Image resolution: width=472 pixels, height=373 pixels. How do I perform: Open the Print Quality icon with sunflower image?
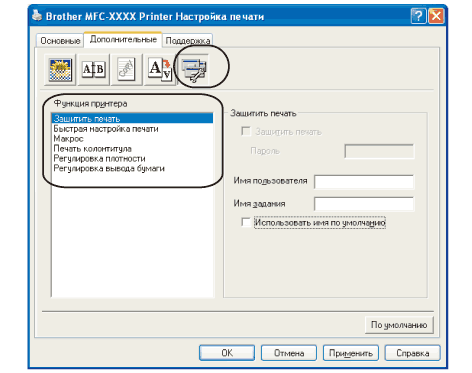coord(60,70)
